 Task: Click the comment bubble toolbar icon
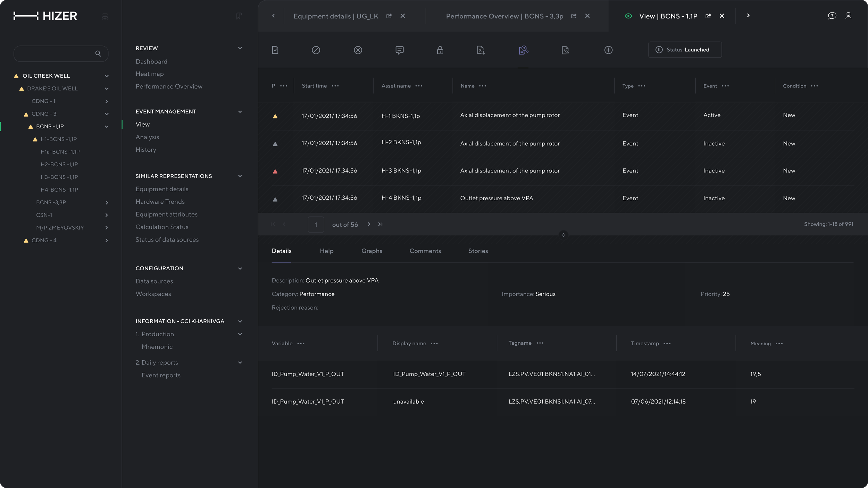click(x=399, y=50)
